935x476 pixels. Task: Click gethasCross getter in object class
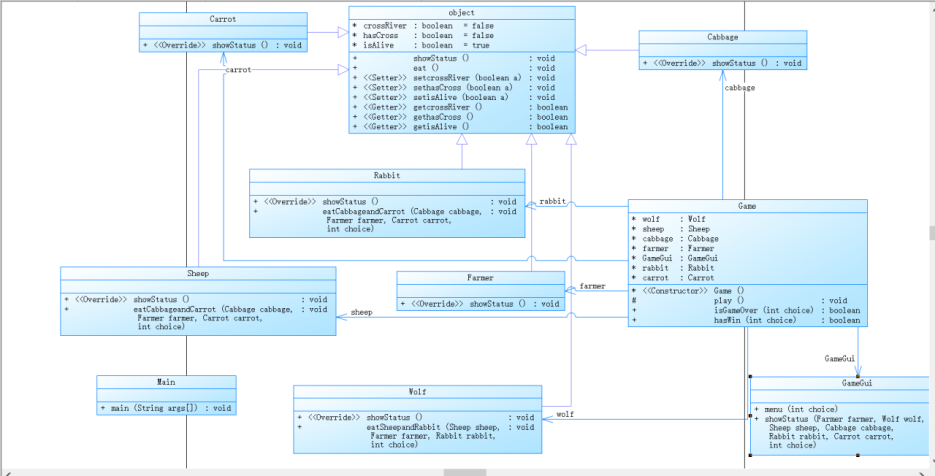click(x=459, y=117)
